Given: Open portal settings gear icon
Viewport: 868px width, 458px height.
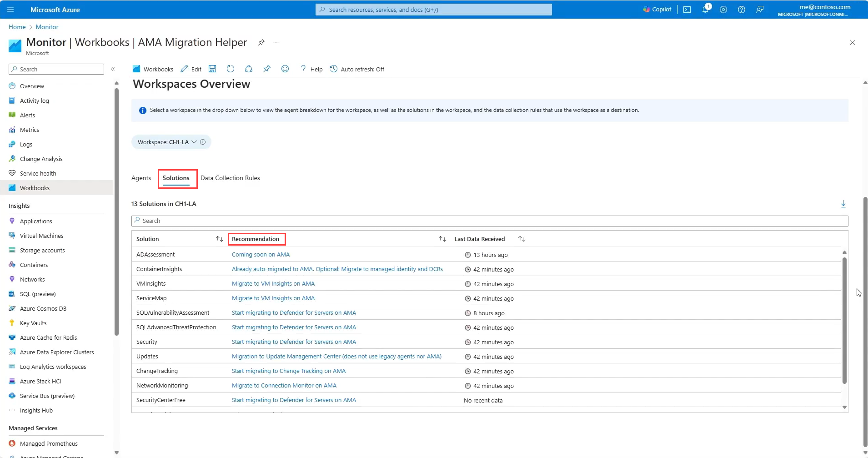Looking at the screenshot, I should [723, 10].
